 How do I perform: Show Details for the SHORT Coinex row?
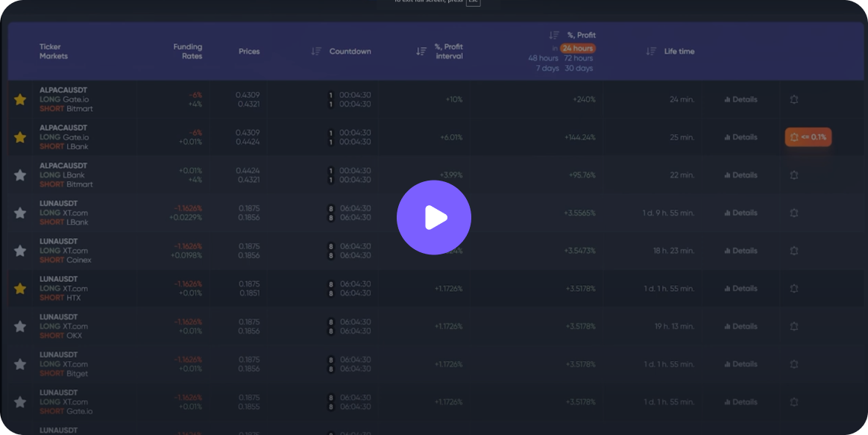pyautogui.click(x=740, y=251)
